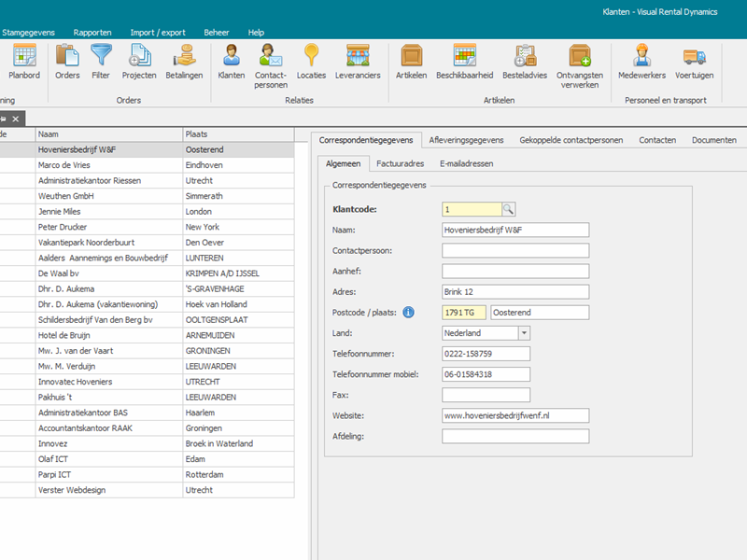Switch to the E-mailadressen sub-tab
Screen dimensions: 747x560
point(466,163)
